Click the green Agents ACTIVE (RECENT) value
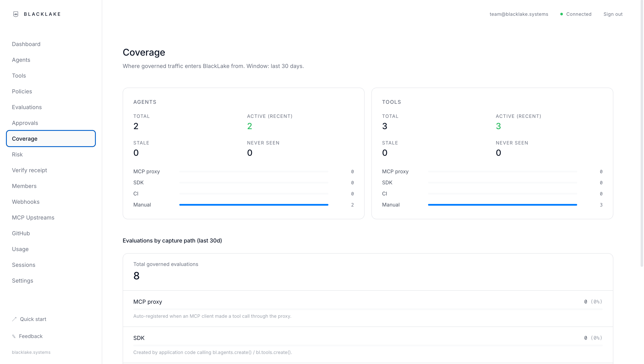 point(250,126)
